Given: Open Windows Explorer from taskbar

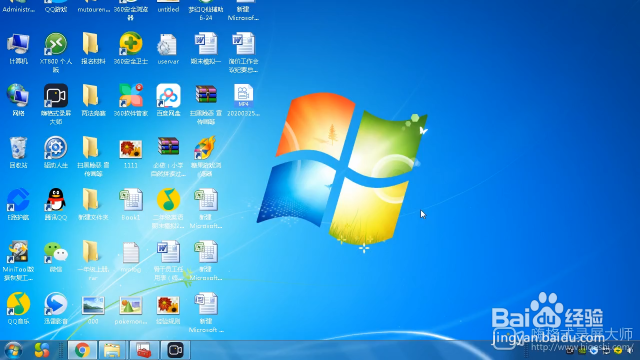Looking at the screenshot, I should (x=112, y=350).
